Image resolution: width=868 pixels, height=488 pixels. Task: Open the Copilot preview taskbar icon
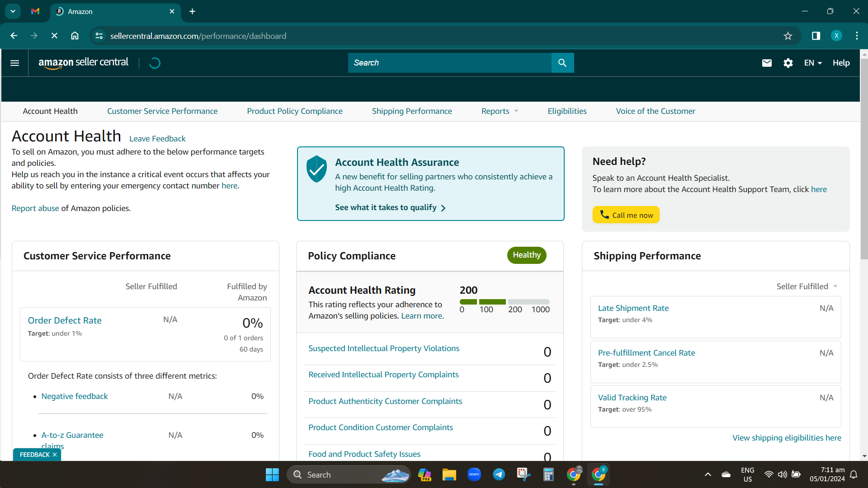(425, 474)
